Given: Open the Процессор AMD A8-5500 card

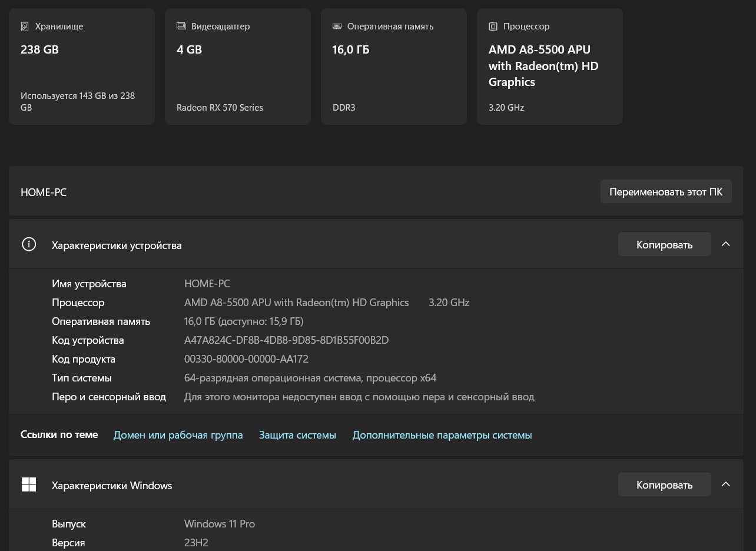Looking at the screenshot, I should 550,67.
